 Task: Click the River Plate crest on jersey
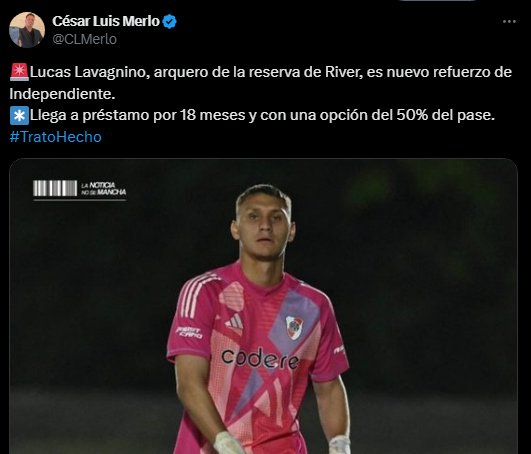294,327
